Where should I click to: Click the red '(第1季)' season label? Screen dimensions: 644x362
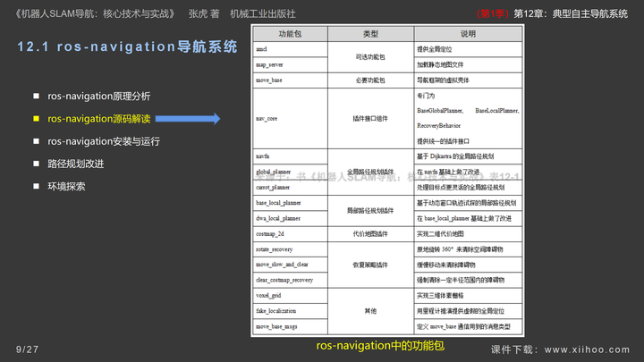pyautogui.click(x=493, y=13)
